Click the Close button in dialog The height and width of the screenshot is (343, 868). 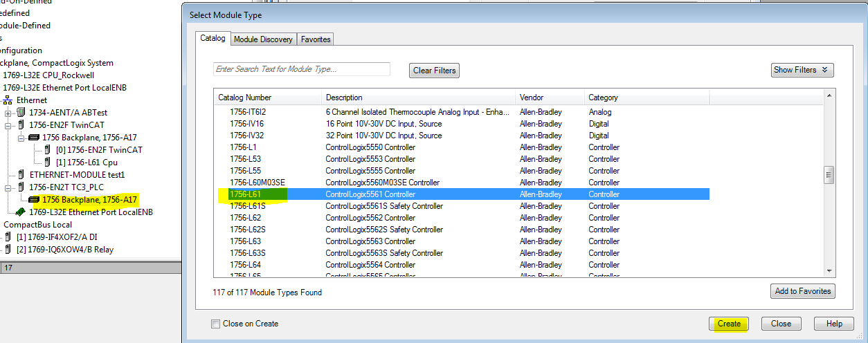click(x=781, y=324)
